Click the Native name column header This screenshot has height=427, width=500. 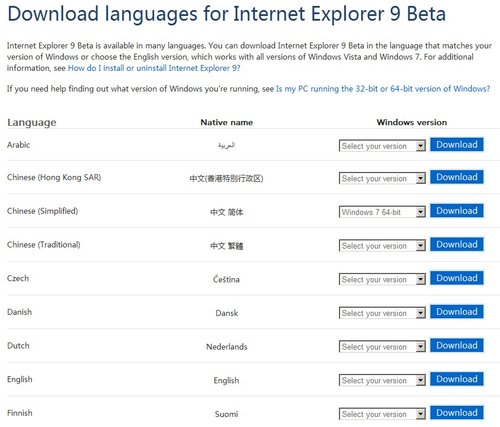(x=227, y=122)
